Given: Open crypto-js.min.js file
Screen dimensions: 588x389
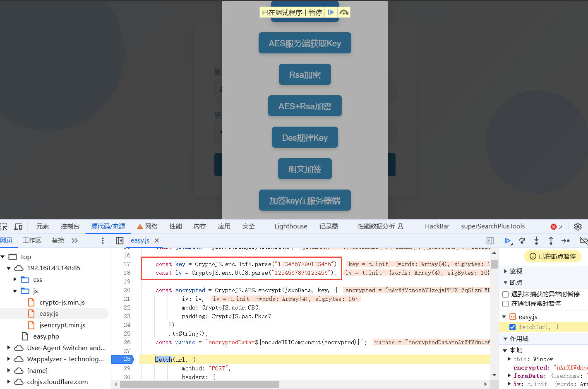Looking at the screenshot, I should point(62,303).
